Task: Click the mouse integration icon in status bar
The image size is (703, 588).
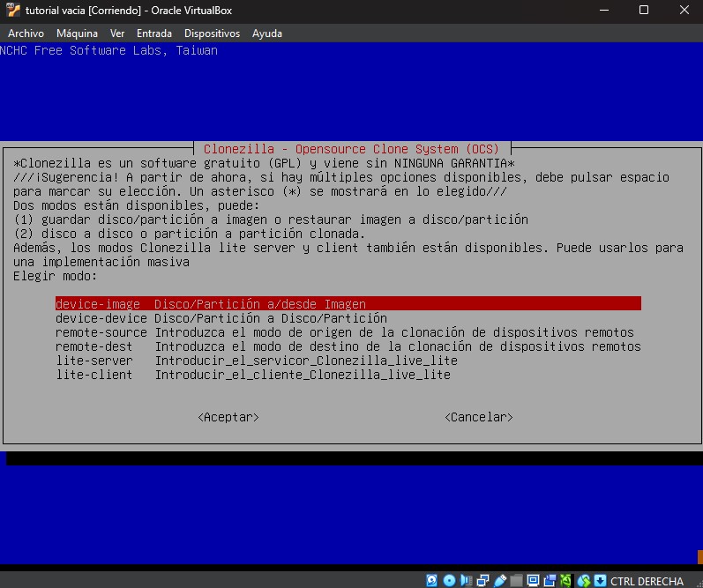Action: point(584,581)
